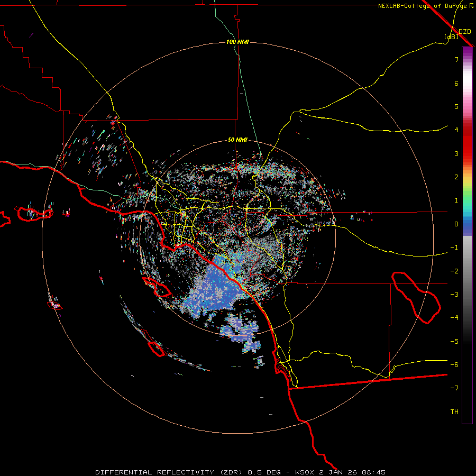
Task: Click the DZD legend title
Action: (x=465, y=32)
